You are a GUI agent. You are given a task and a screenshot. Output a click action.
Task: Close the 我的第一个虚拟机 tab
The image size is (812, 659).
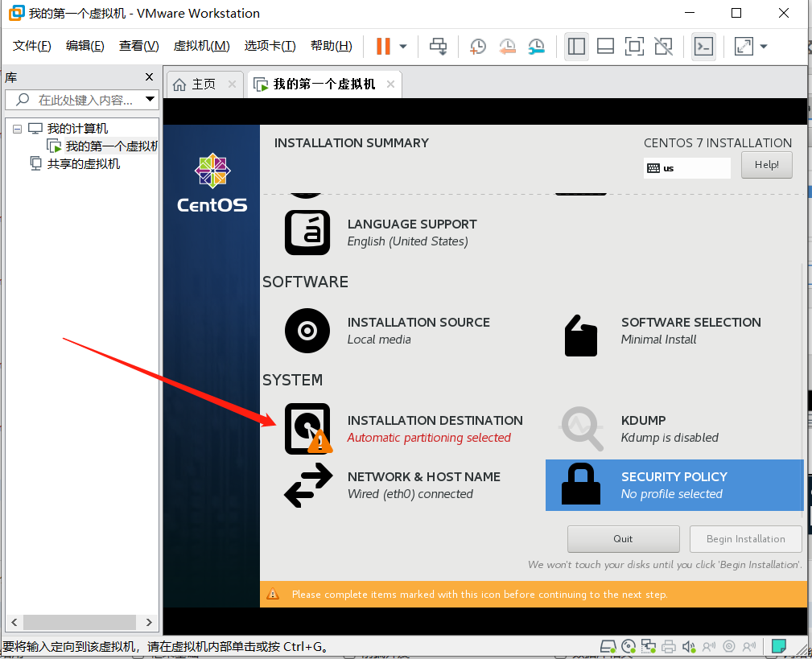tap(390, 84)
